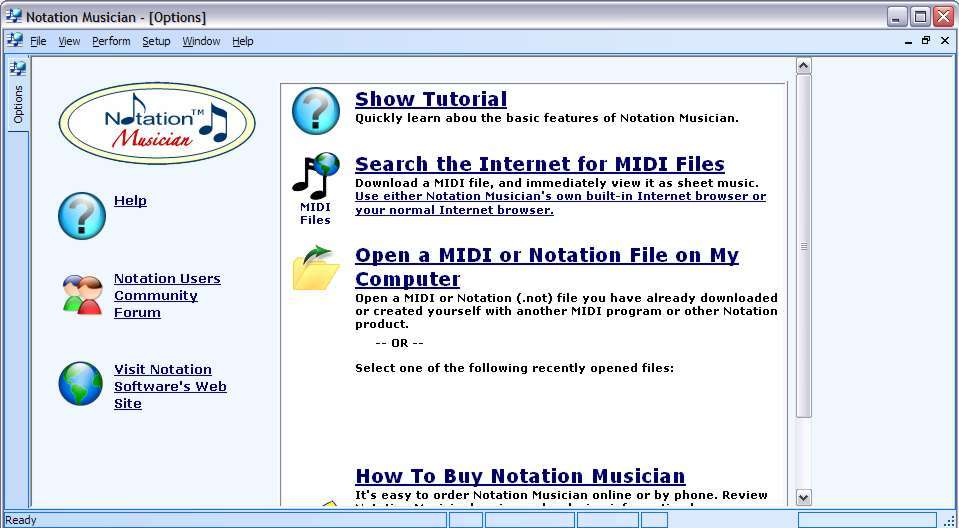Click the 'Use either Notation Musician's own built-in Internet browser' link
Screen dimensions: 959x528
tap(560, 203)
